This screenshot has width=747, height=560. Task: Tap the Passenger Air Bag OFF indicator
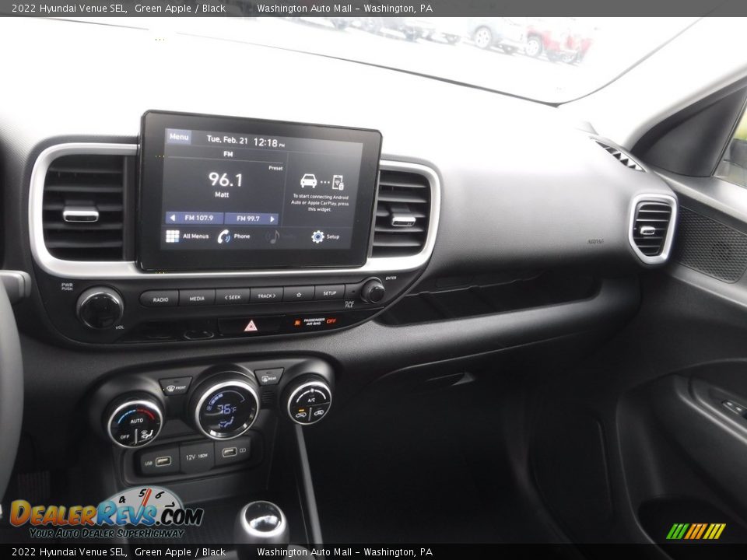(x=315, y=322)
